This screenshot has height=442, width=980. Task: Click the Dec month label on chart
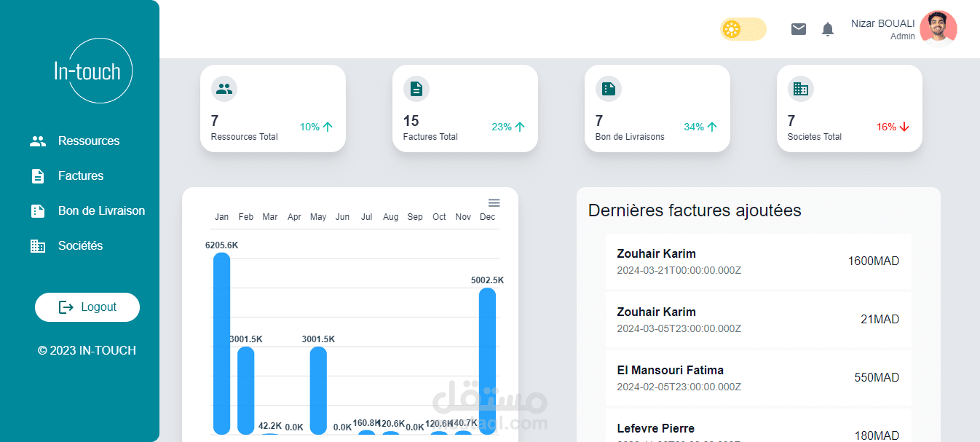(488, 217)
